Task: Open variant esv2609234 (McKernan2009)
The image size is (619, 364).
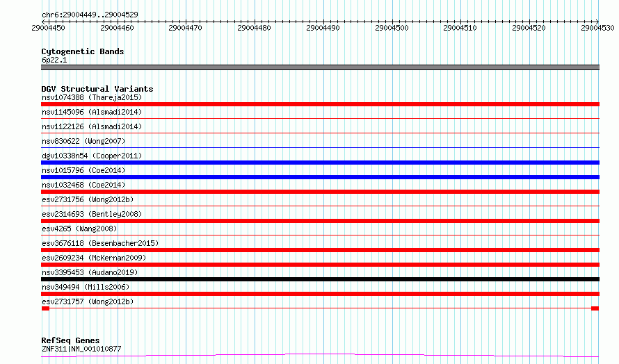Action: (x=94, y=258)
